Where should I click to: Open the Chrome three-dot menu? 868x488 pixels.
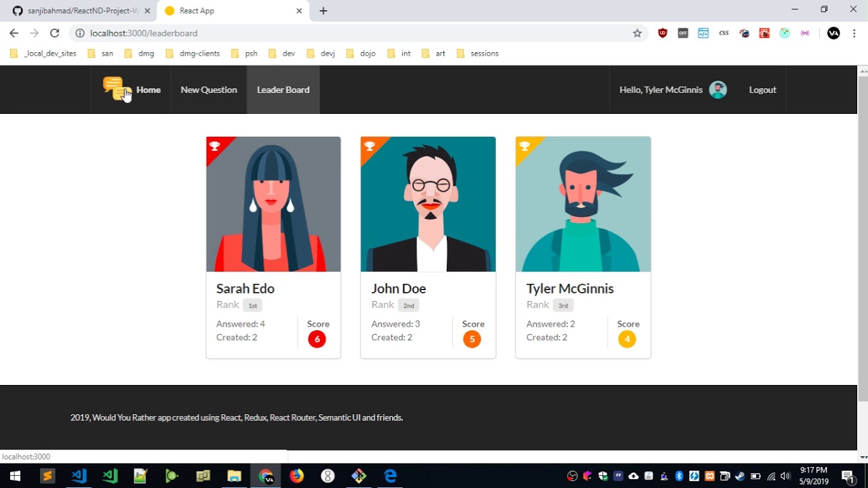coord(854,33)
